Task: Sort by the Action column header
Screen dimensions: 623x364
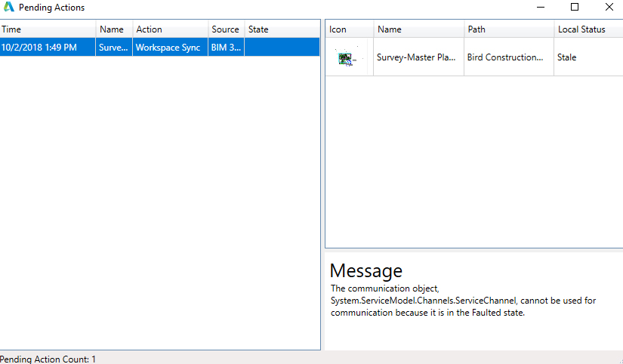Action: point(171,29)
